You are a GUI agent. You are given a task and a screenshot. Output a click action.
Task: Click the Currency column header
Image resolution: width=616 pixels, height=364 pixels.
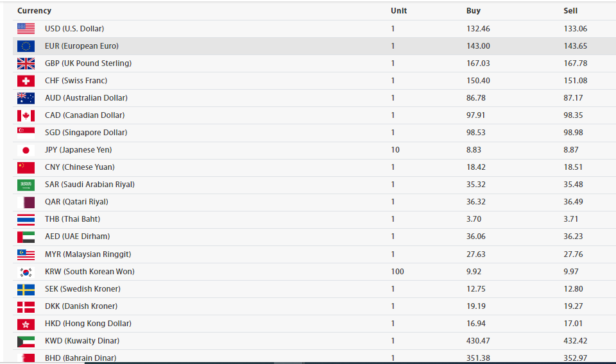point(34,11)
